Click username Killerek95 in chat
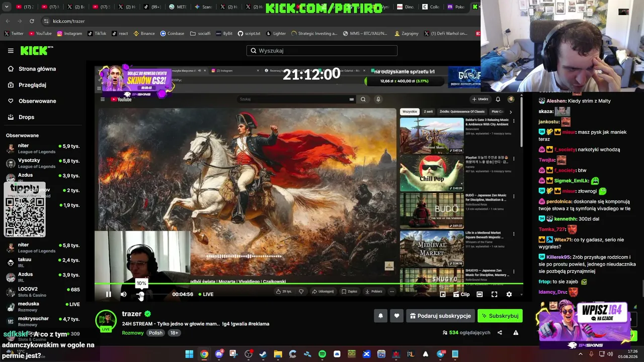Screen dimensions: 644x362 coord(557,257)
